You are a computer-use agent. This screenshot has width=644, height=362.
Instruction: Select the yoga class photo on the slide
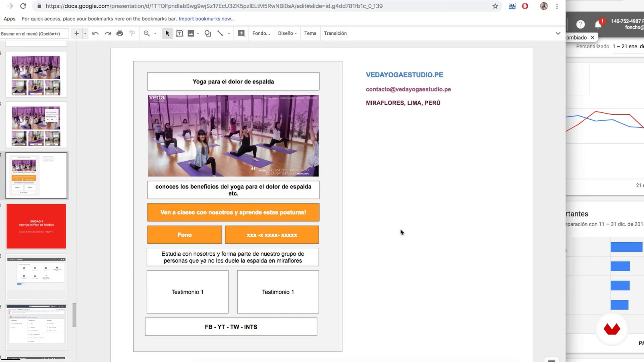pyautogui.click(x=233, y=135)
